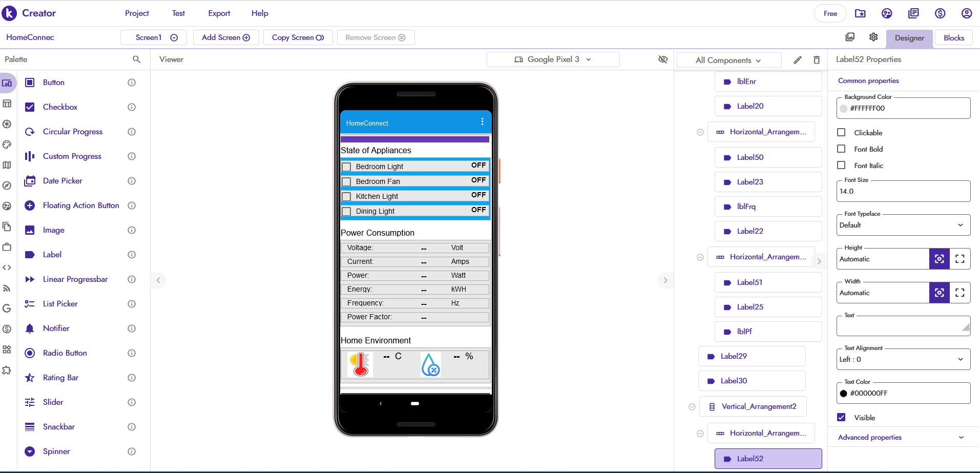
Task: Pick a Background Color swatch
Action: 844,108
